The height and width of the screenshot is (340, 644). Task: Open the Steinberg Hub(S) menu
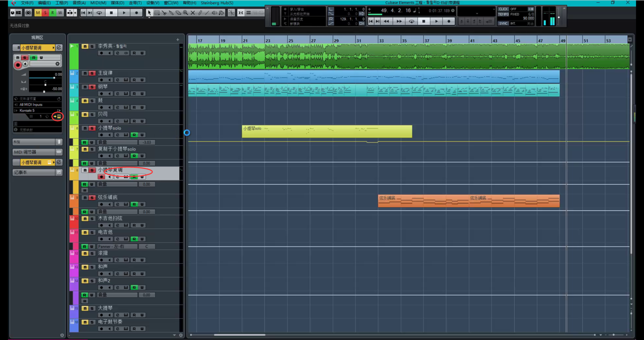pos(217,3)
